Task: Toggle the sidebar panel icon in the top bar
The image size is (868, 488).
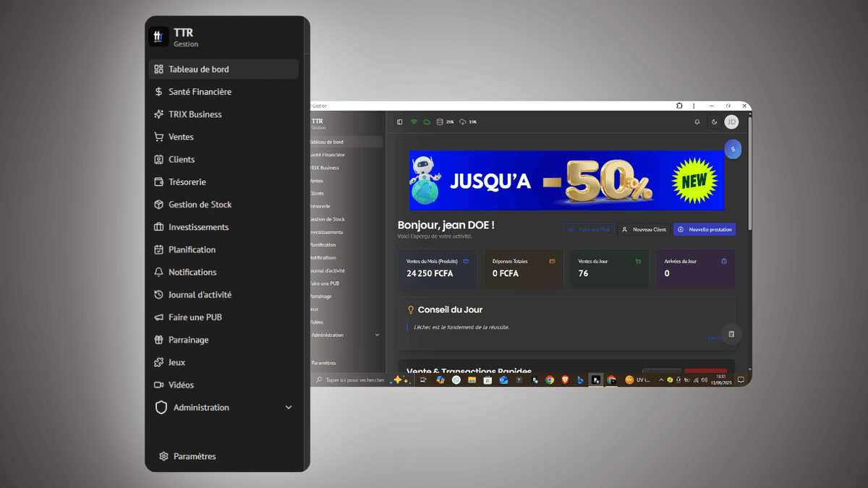Action: tap(400, 122)
